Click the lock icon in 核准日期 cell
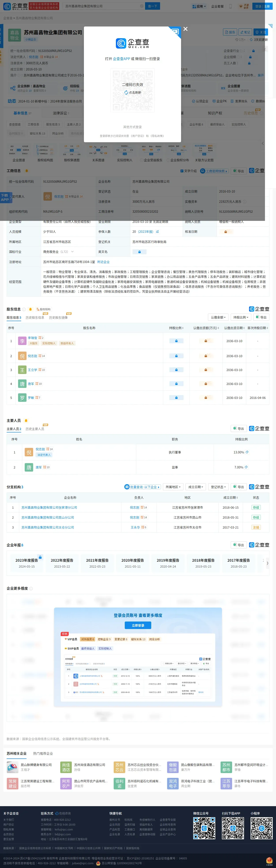This screenshot has width=276, height=868. pos(225,232)
